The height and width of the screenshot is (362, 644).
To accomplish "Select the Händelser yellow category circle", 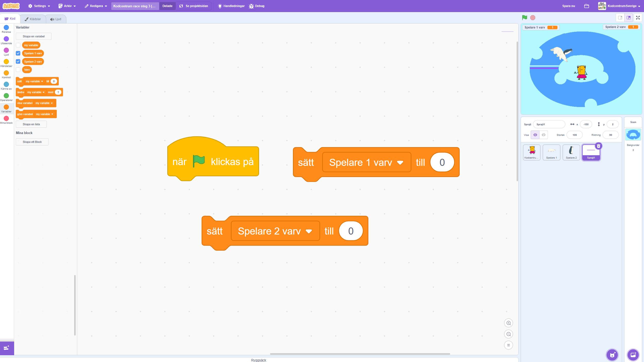I will pos(6,62).
